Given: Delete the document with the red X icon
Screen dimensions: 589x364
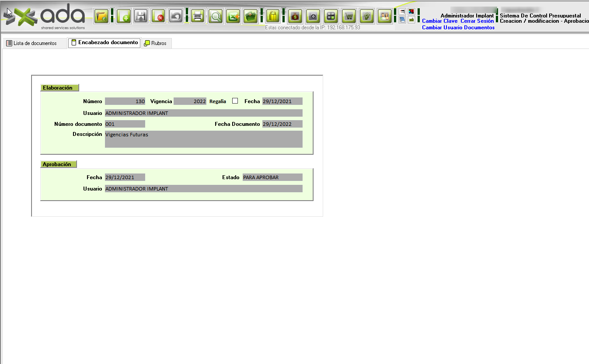Looking at the screenshot, I should click(x=158, y=17).
